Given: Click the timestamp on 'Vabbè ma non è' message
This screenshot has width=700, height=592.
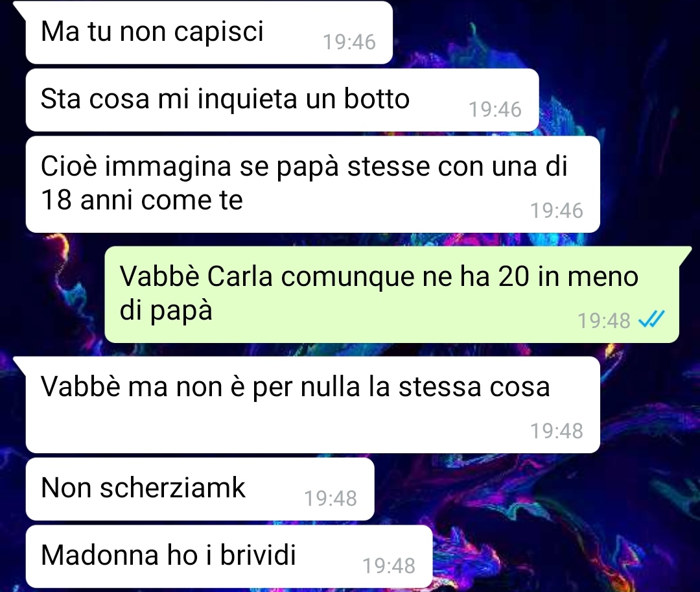Looking at the screenshot, I should click(556, 431).
